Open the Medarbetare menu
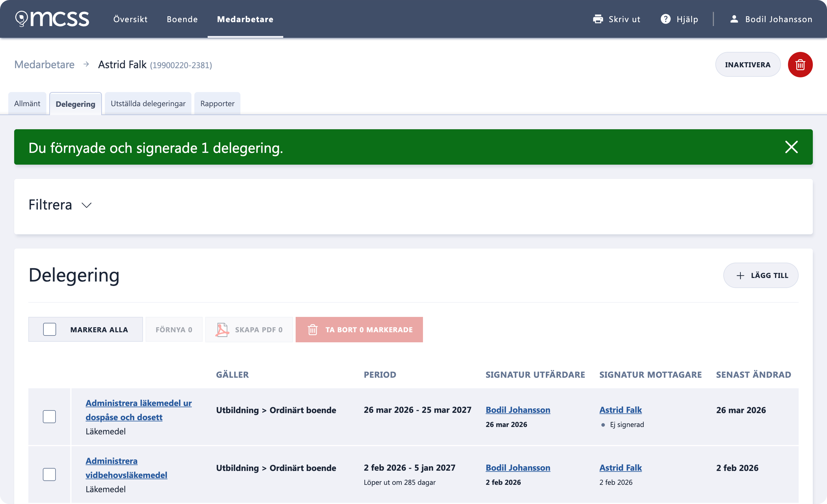The width and height of the screenshot is (827, 504). [x=245, y=19]
